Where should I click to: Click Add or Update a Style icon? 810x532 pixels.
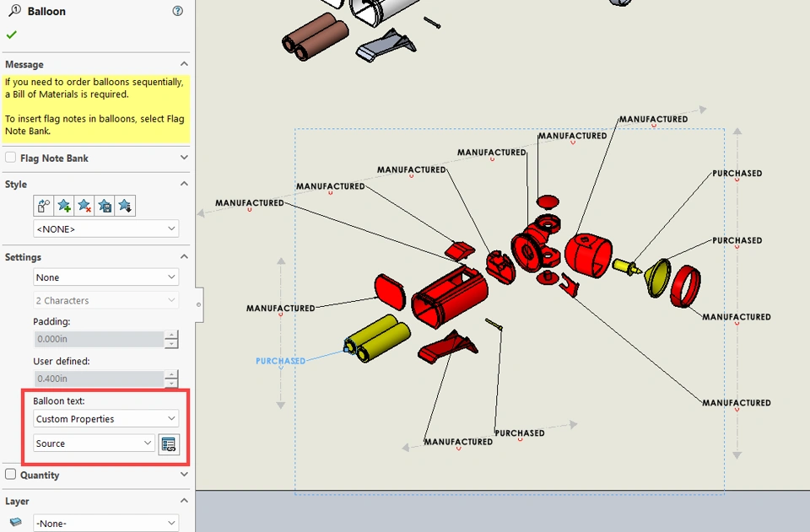tap(64, 206)
